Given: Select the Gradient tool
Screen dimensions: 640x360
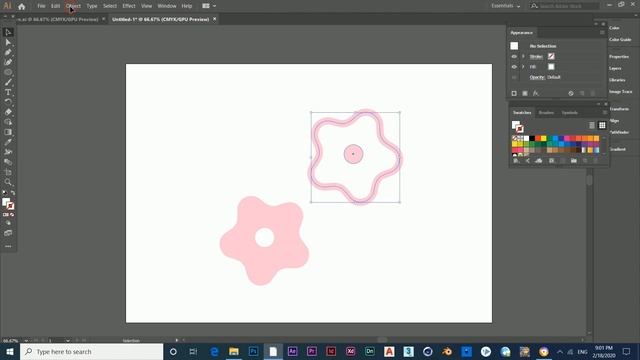Looking at the screenshot, I should [8, 132].
